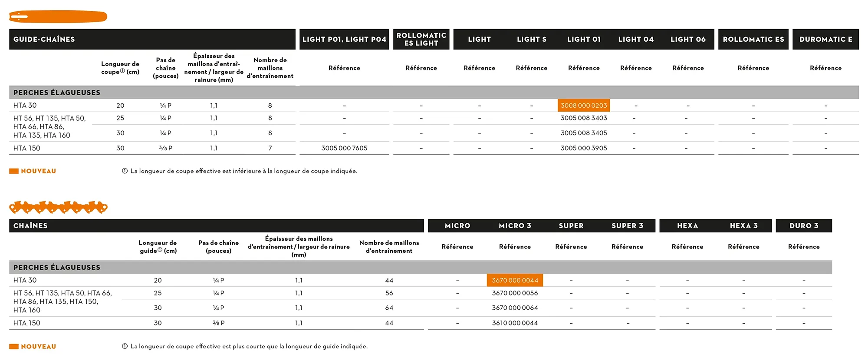Viewport: 868px width, 361px height.
Task: Click the drive link count 64
Action: pyautogui.click(x=389, y=308)
